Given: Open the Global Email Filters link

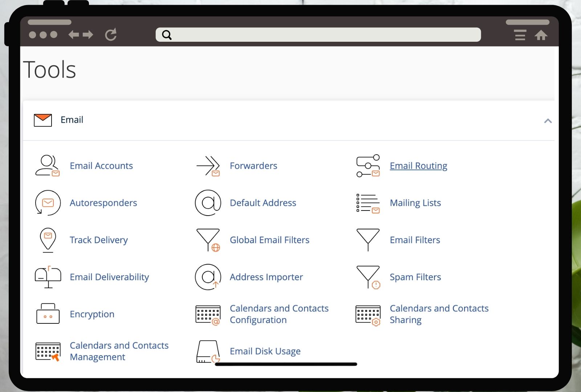Looking at the screenshot, I should [x=269, y=240].
